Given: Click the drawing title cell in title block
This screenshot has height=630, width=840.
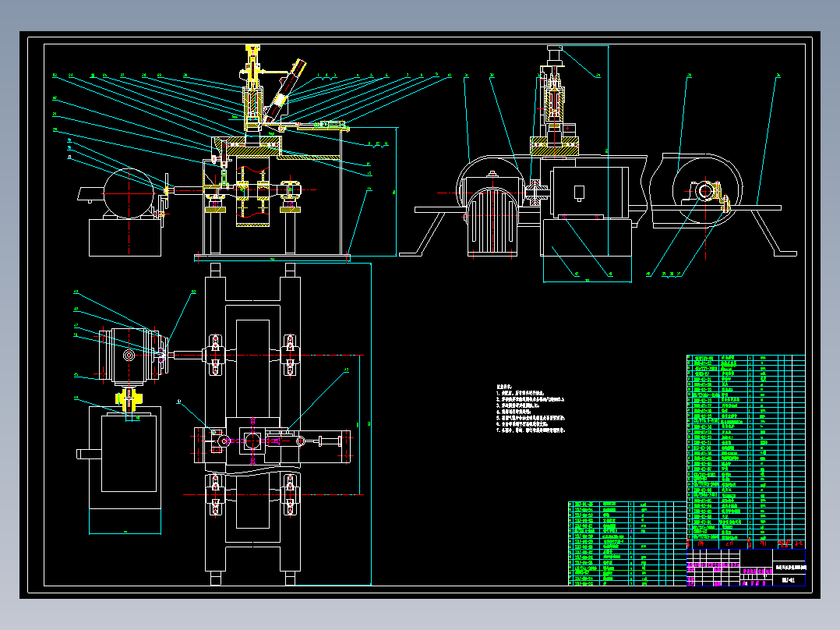Looking at the screenshot, I should [x=789, y=567].
